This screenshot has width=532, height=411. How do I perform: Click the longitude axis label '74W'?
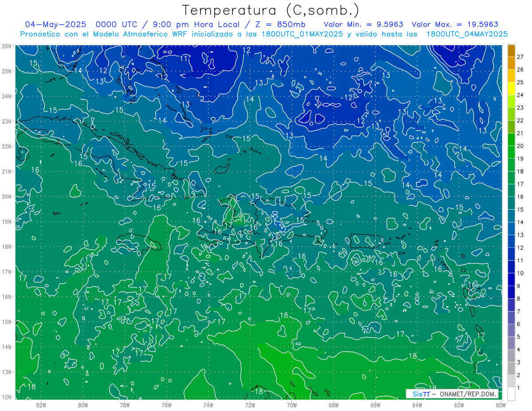tap(208, 404)
